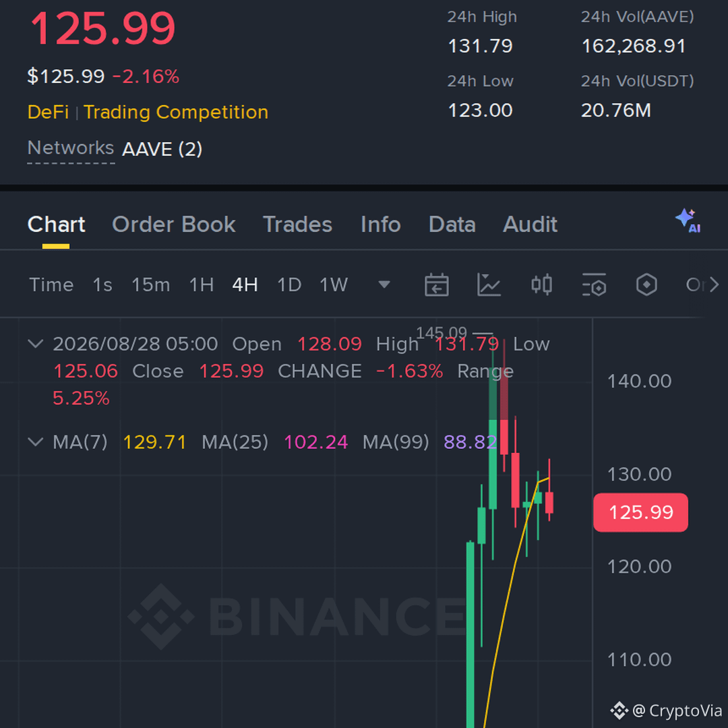This screenshot has height=728, width=728.
Task: Open the Trades tab
Action: tap(298, 224)
